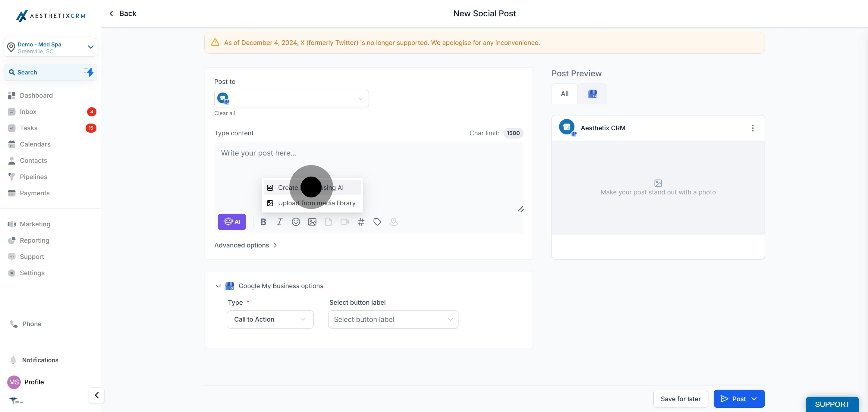Screen dimensions: 868x412
Task: Click the image upload toolbar icon
Action: (312, 222)
